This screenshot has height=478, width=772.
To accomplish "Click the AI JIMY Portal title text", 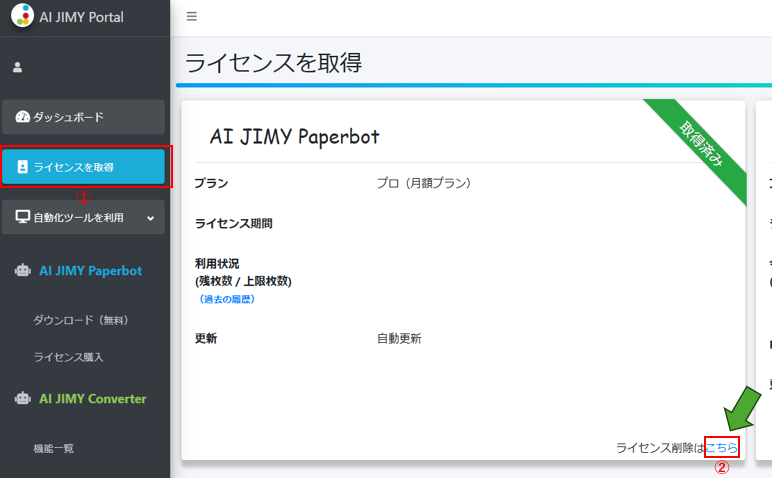I will point(81,17).
